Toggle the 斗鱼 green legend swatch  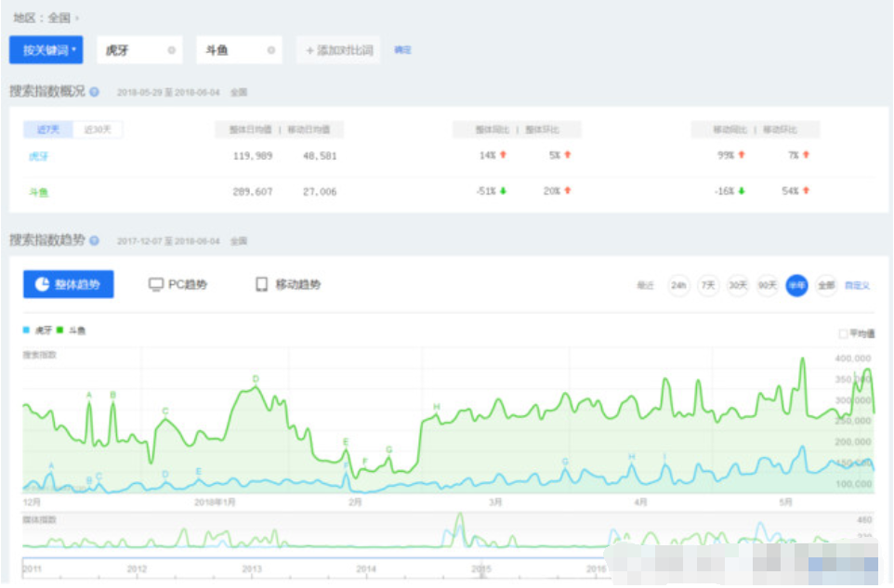pyautogui.click(x=59, y=330)
